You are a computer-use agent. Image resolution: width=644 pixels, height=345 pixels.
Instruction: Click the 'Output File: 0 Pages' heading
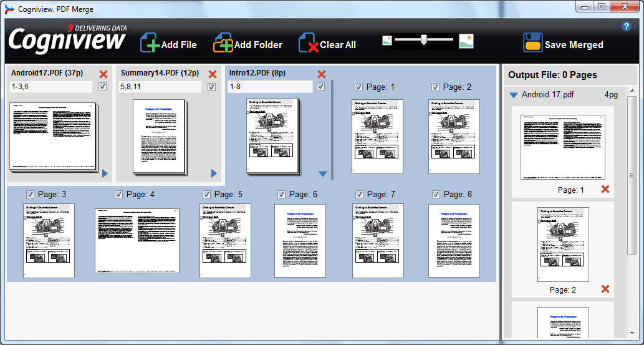point(552,75)
